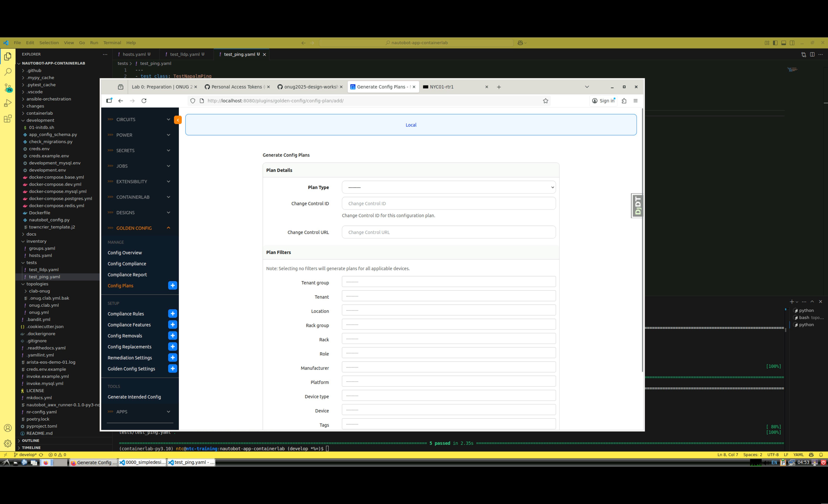The width and height of the screenshot is (828, 504).
Task: Open VS Code Search view icon
Action: [x=8, y=72]
